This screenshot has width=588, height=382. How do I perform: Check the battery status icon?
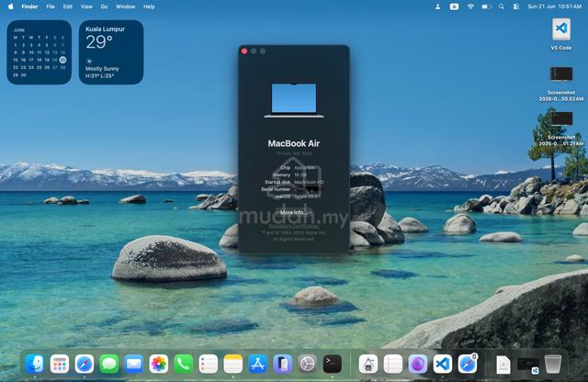[x=486, y=6]
